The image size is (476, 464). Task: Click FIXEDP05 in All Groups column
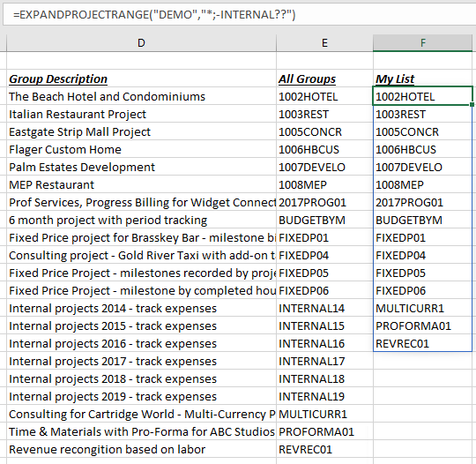click(x=324, y=273)
